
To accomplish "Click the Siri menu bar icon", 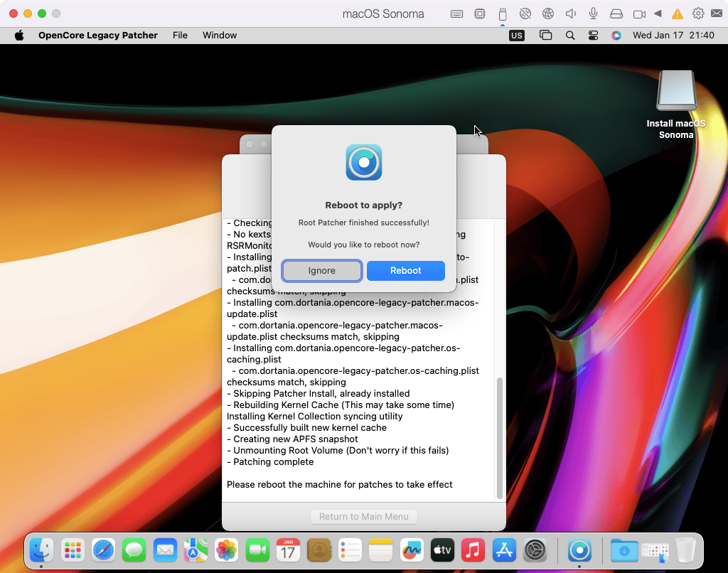I will point(616,35).
